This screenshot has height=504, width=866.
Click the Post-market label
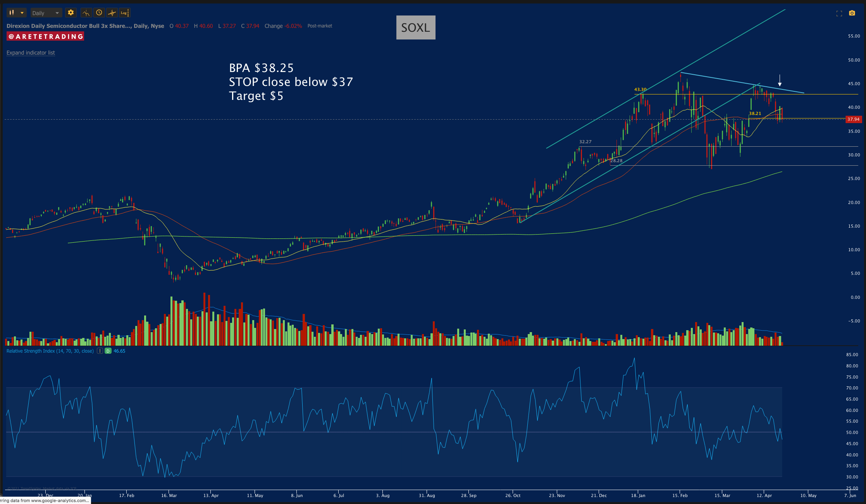pos(320,26)
